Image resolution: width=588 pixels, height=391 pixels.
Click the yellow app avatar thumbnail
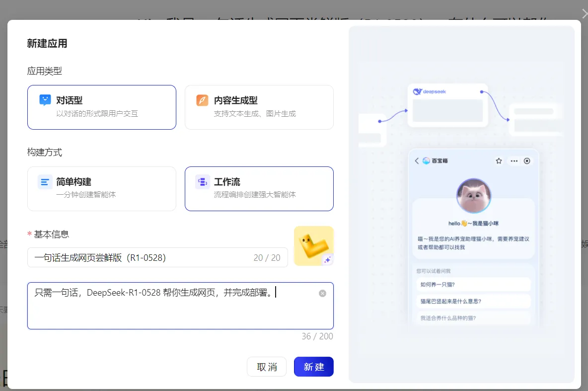tap(313, 246)
